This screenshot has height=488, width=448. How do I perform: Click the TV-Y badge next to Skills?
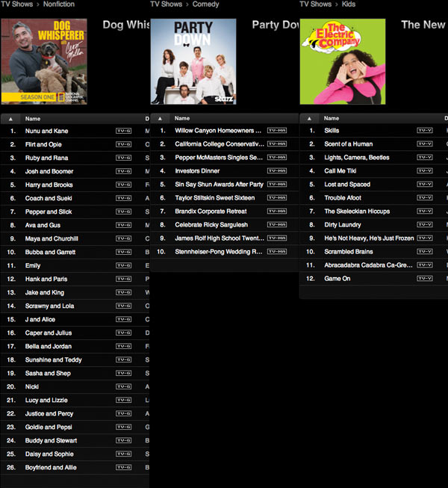tap(425, 131)
